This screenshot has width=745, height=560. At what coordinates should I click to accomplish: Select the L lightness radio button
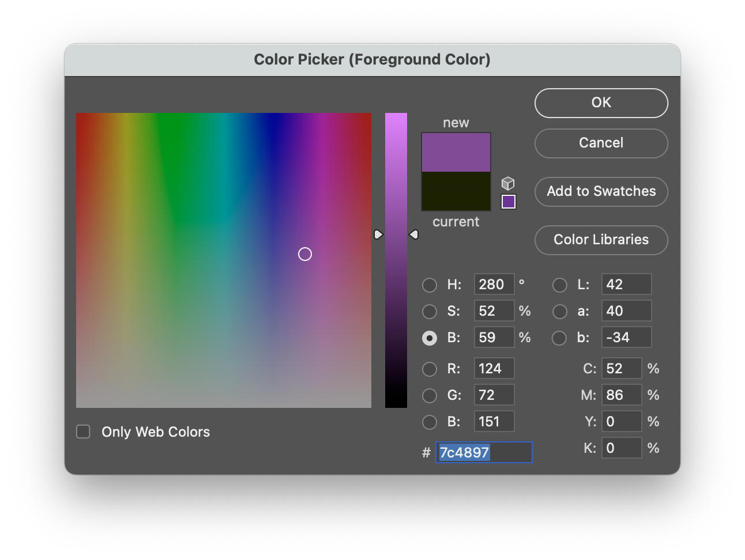point(559,285)
